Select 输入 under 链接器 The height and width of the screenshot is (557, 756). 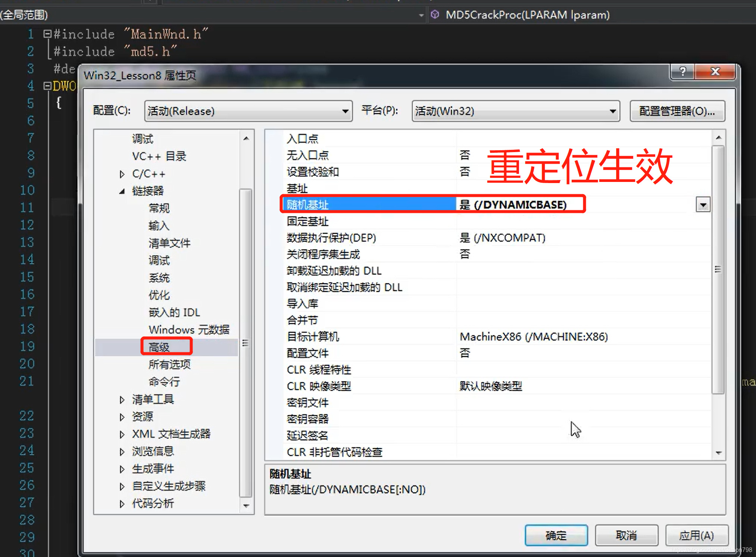(159, 226)
